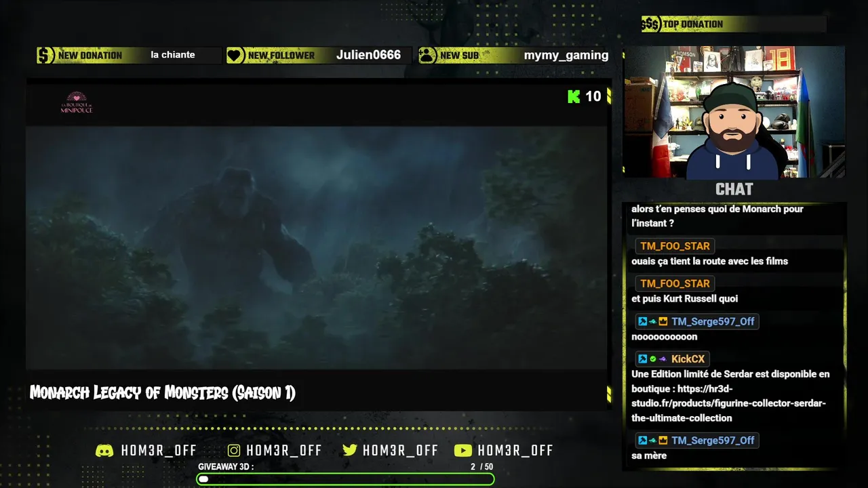Click purple badge beside KickCX name

[663, 359]
